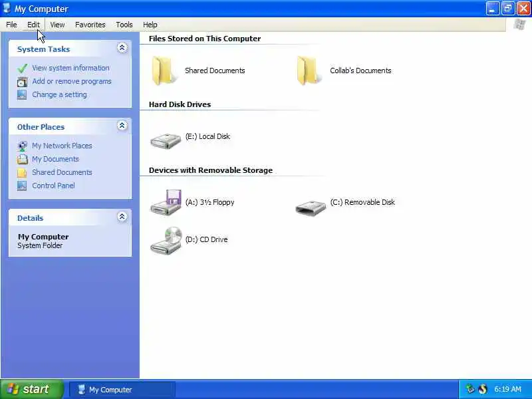Collapse the Details panel
Image resolution: width=532 pixels, height=399 pixels.
click(x=122, y=217)
